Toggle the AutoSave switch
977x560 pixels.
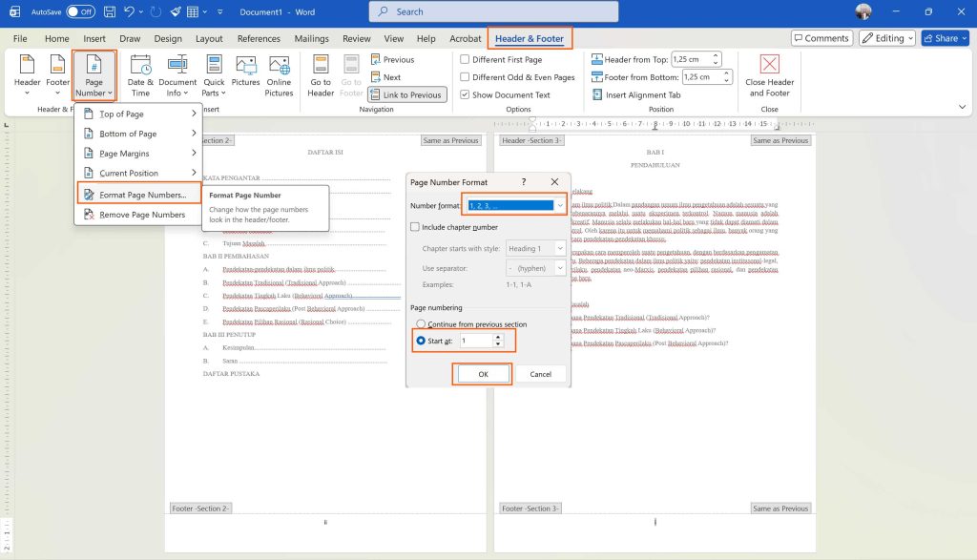point(80,11)
